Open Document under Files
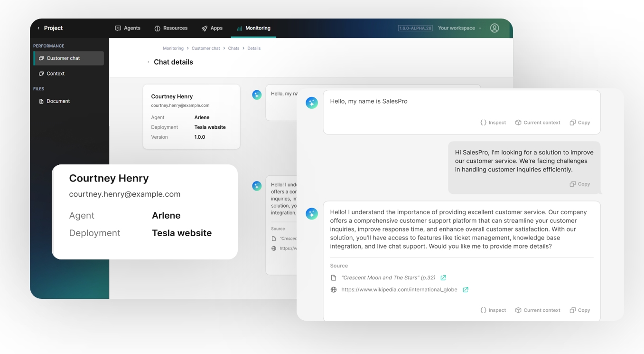The width and height of the screenshot is (644, 354). coord(58,101)
